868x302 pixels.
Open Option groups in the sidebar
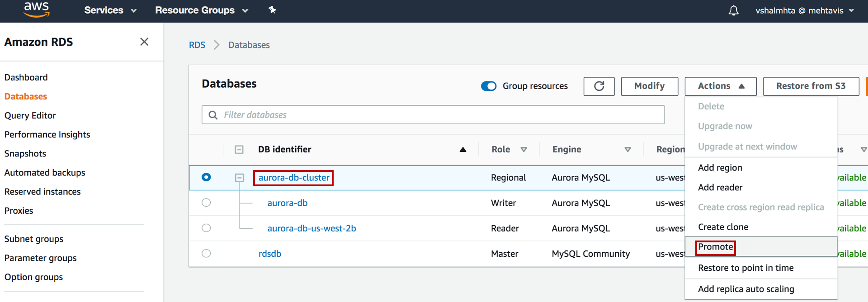pos(34,277)
